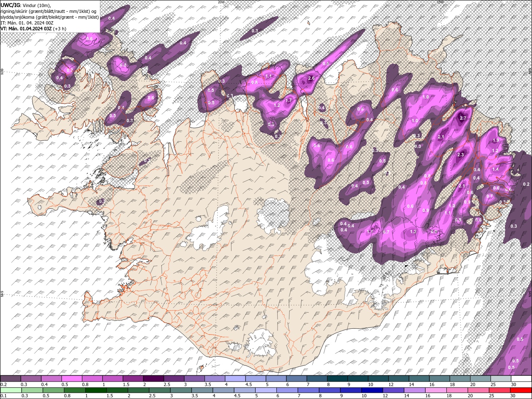Click the 25 red-pink swatch in the lower legend row

[x=500, y=390]
